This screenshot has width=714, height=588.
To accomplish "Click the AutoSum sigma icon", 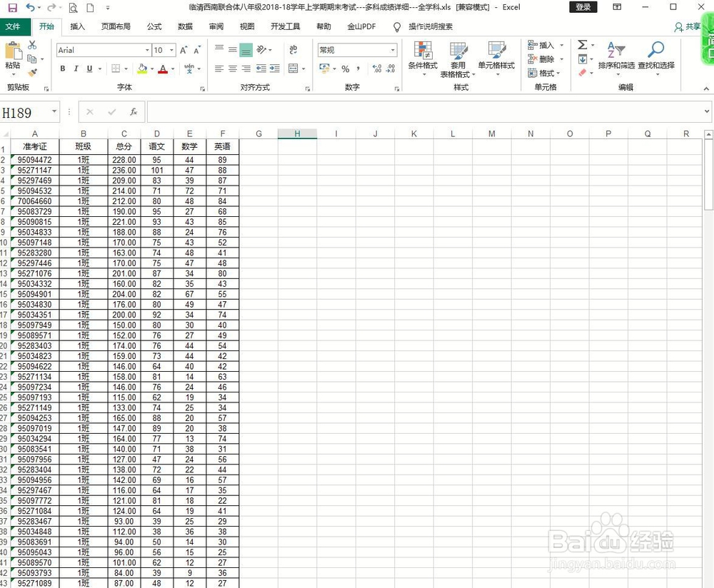I will 583,45.
